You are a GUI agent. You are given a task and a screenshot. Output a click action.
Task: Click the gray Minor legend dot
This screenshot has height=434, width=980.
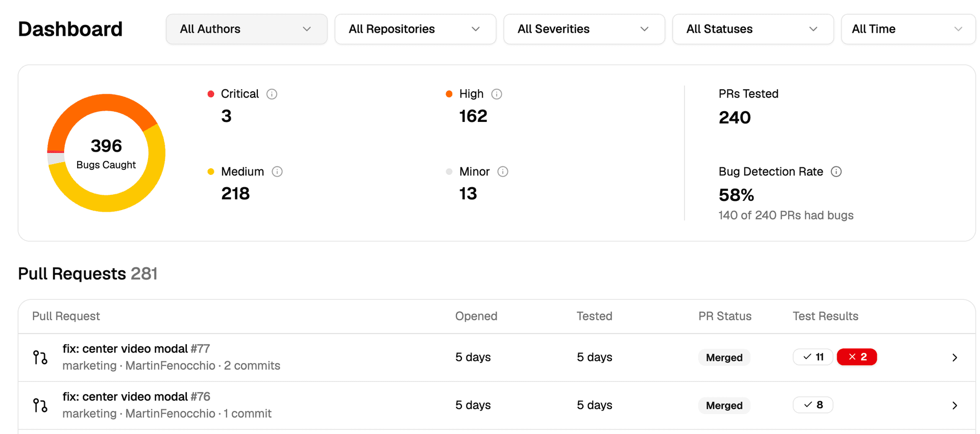449,171
